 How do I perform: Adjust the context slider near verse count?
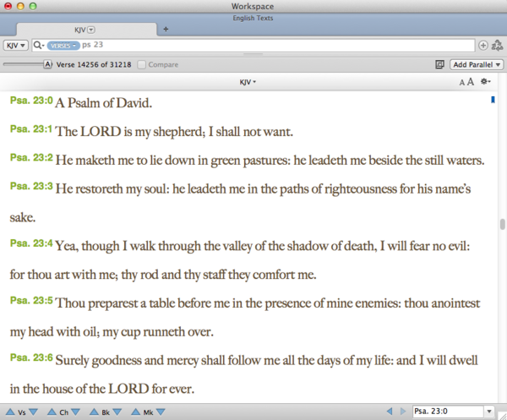[x=24, y=64]
